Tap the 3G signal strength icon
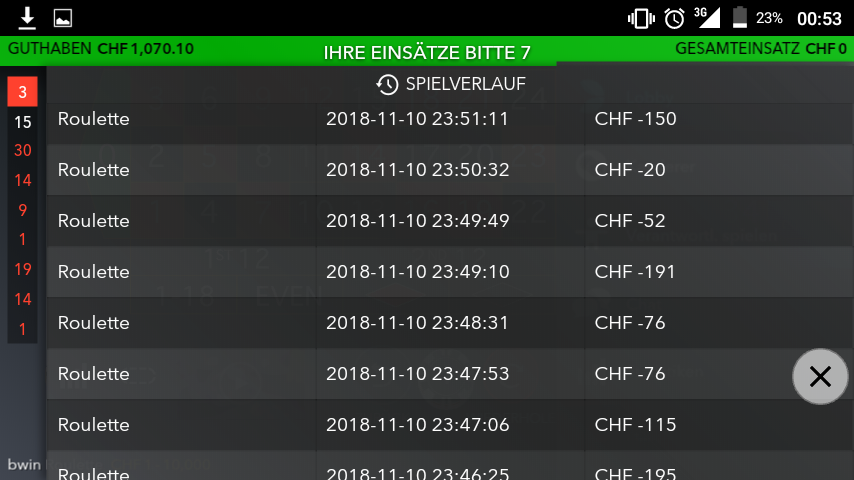 (707, 17)
